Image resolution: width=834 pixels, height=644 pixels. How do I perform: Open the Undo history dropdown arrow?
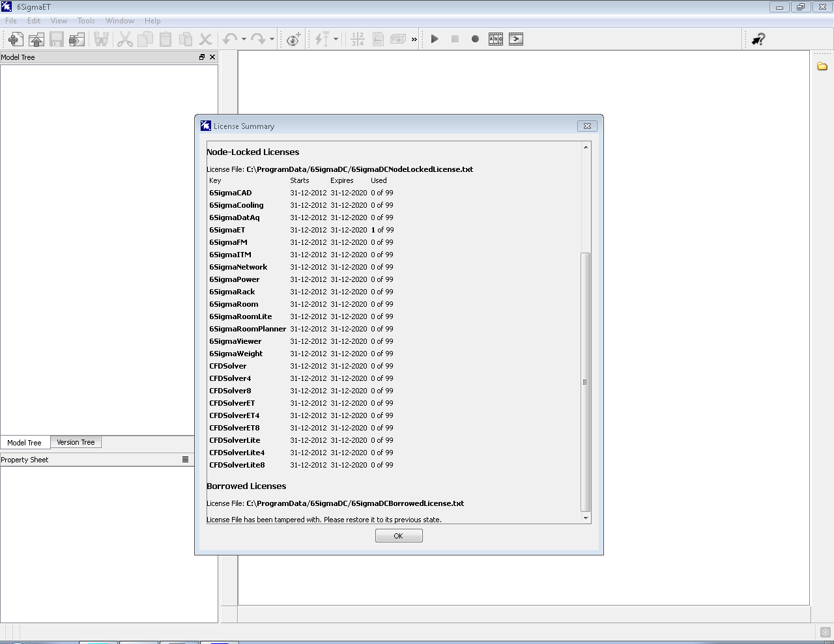click(x=244, y=39)
